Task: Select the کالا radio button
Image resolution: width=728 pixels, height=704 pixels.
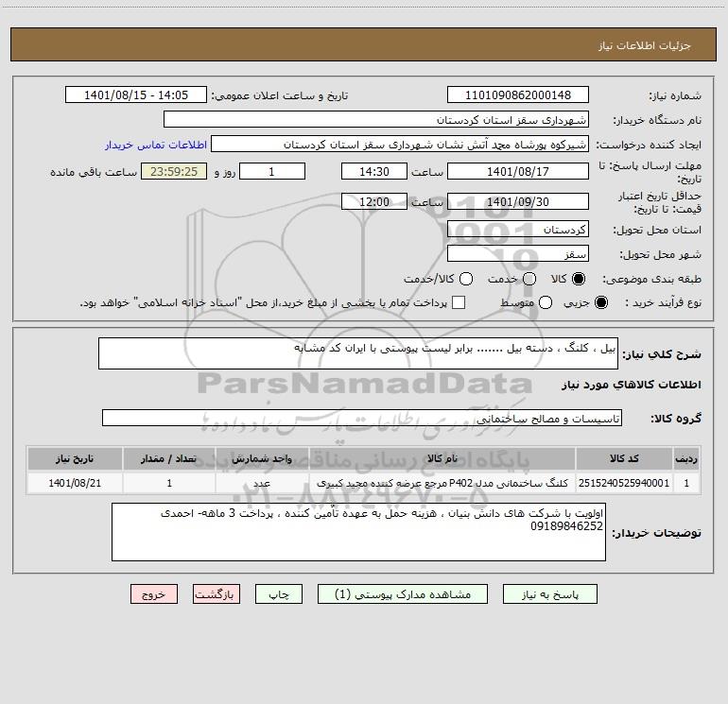Action: click(579, 279)
